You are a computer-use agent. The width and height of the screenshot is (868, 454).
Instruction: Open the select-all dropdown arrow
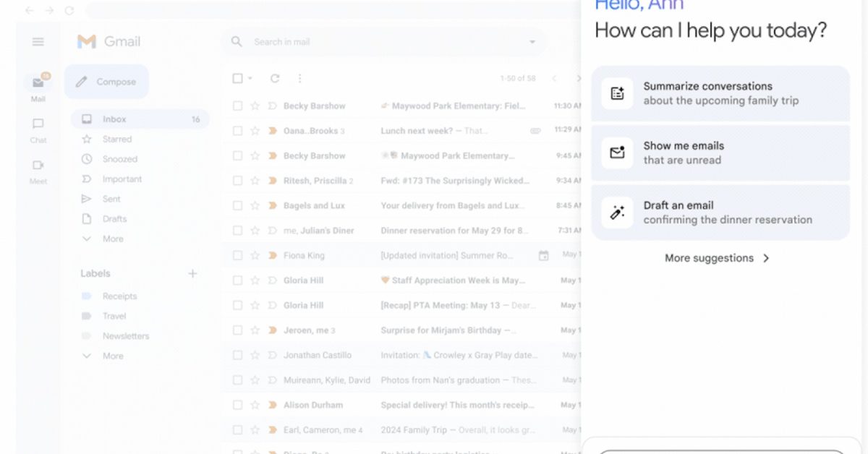click(250, 79)
